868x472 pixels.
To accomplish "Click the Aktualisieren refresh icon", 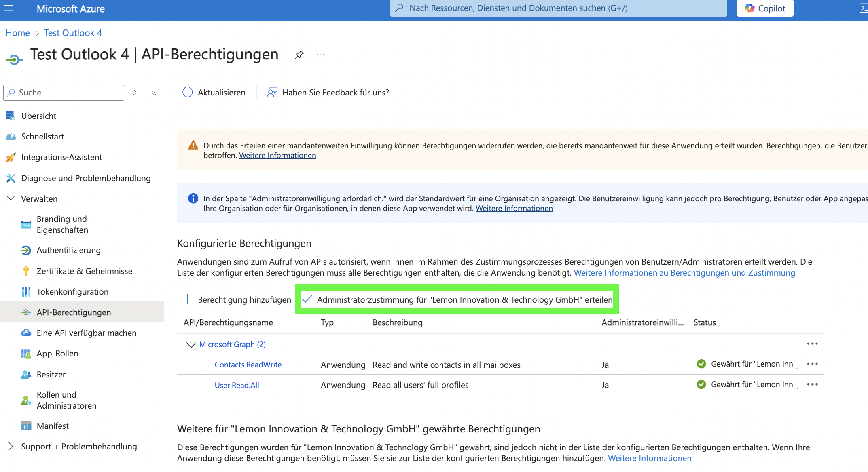I will [x=187, y=92].
